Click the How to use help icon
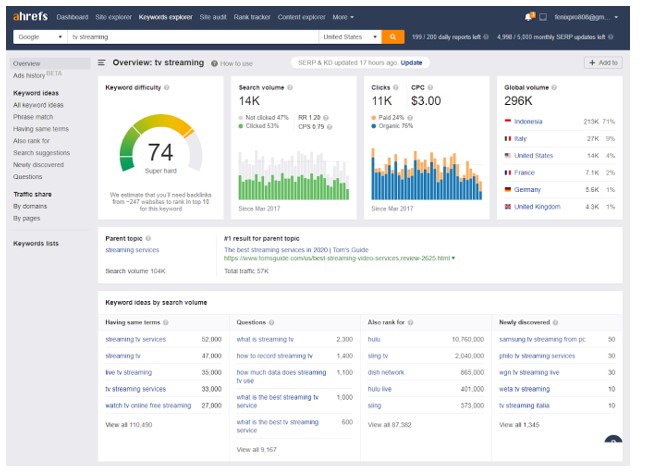Screen dimensions: 649x476 (214, 63)
